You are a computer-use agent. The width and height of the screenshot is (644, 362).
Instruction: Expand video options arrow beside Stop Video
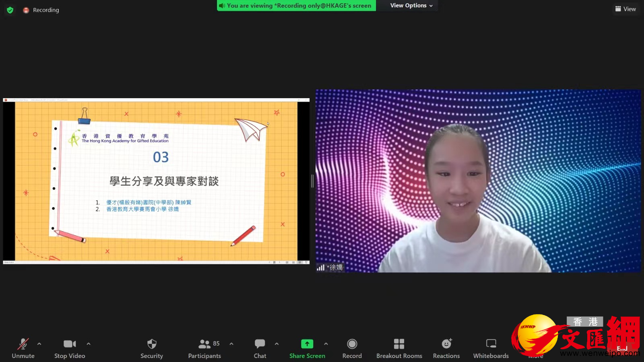(89, 344)
